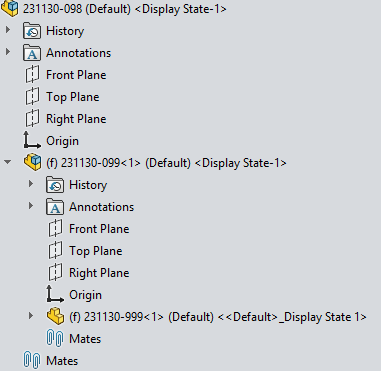Click the top-level 231130-098 assembly icon
381x371 pixels.
click(10, 8)
